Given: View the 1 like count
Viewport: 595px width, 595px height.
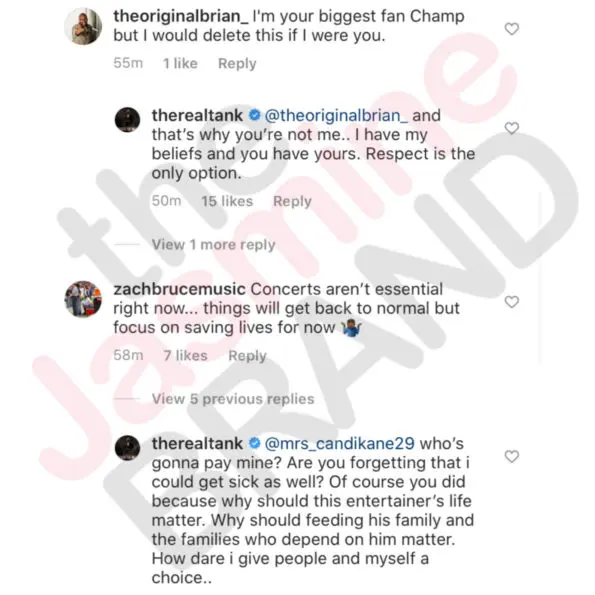Looking at the screenshot, I should (180, 63).
